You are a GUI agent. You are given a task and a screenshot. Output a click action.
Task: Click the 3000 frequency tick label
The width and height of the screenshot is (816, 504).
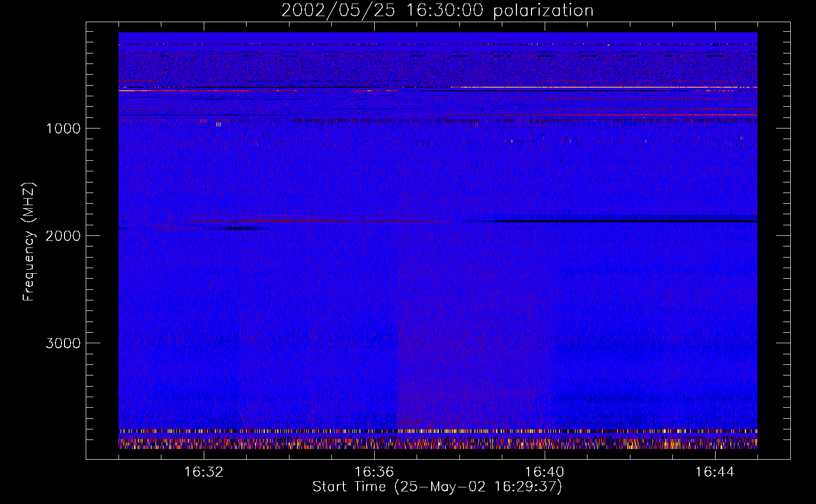pos(64,343)
